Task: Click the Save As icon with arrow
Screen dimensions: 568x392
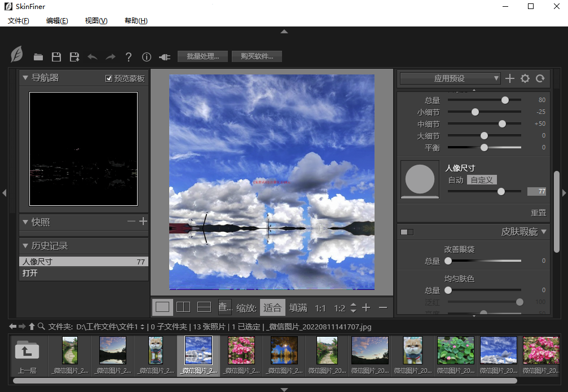Action: [74, 57]
